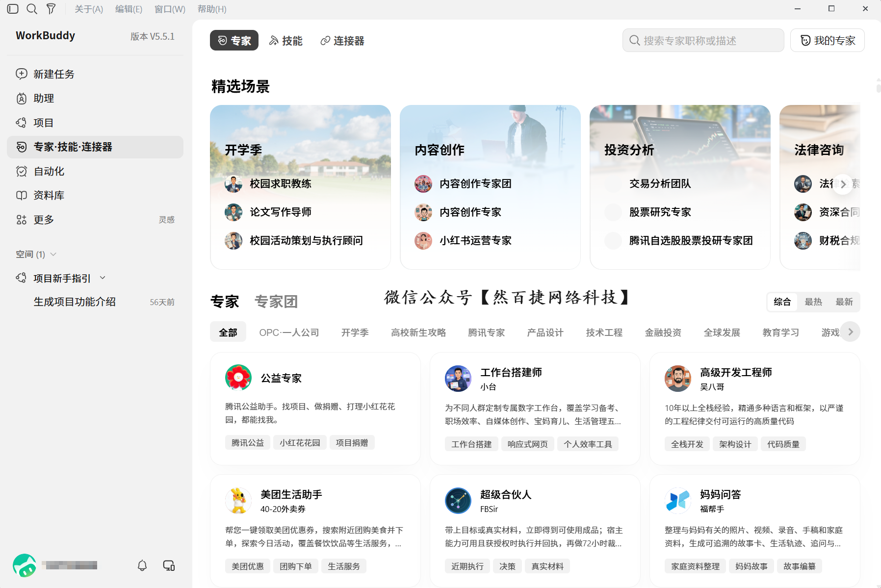Click the 美团生活助手 mascot avatar

coord(238,501)
